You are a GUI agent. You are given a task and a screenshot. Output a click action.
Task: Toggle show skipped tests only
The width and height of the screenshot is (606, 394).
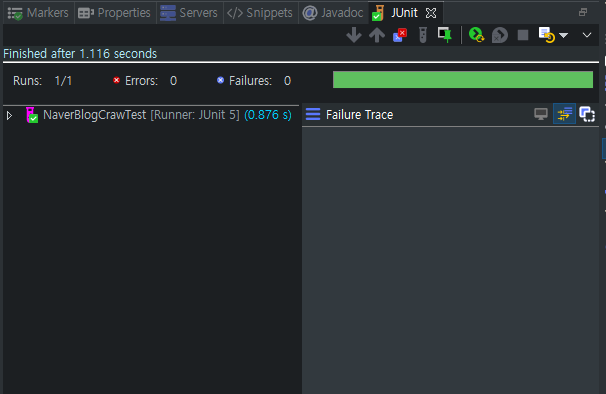tap(423, 35)
